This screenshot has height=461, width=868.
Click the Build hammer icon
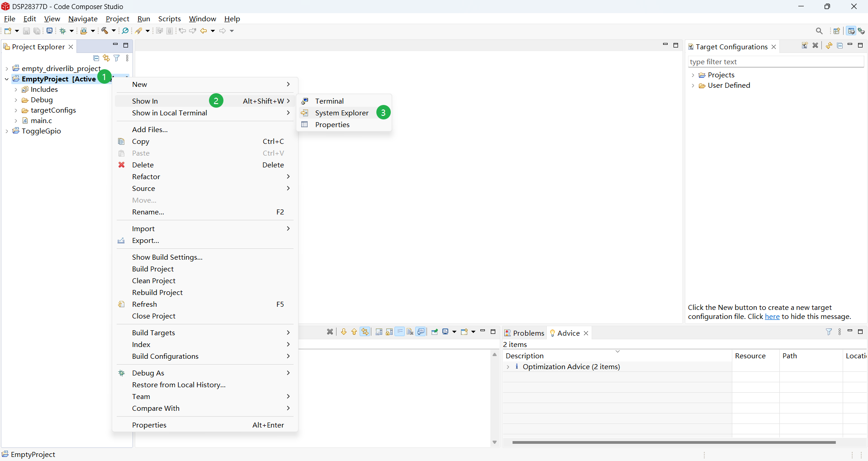tap(104, 31)
